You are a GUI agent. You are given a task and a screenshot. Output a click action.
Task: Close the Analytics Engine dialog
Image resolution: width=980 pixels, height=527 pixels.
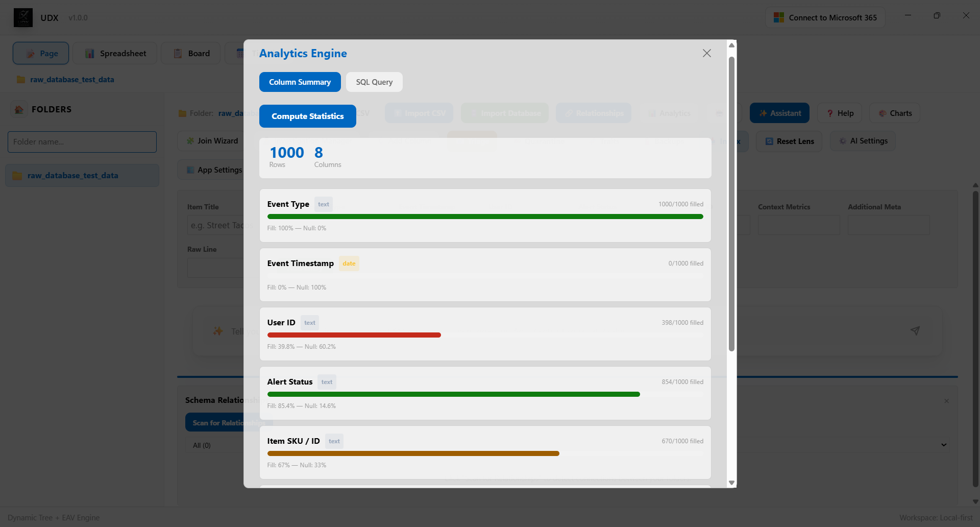(706, 53)
